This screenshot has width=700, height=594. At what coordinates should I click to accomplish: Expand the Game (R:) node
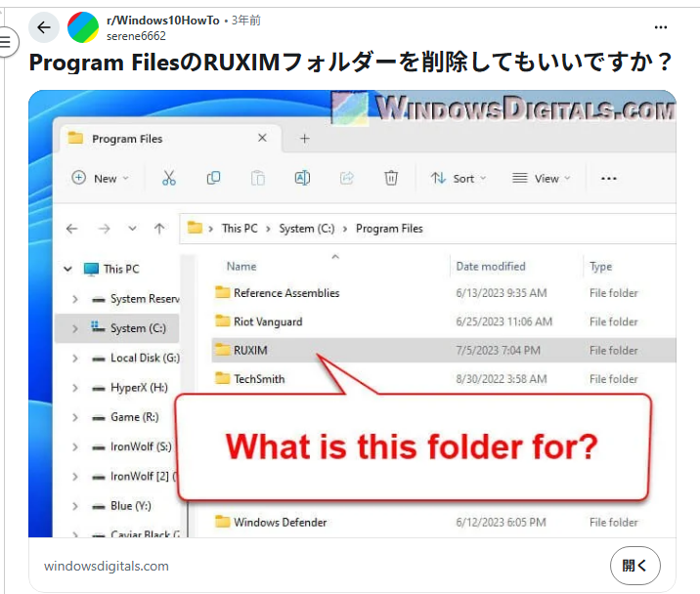pyautogui.click(x=75, y=417)
